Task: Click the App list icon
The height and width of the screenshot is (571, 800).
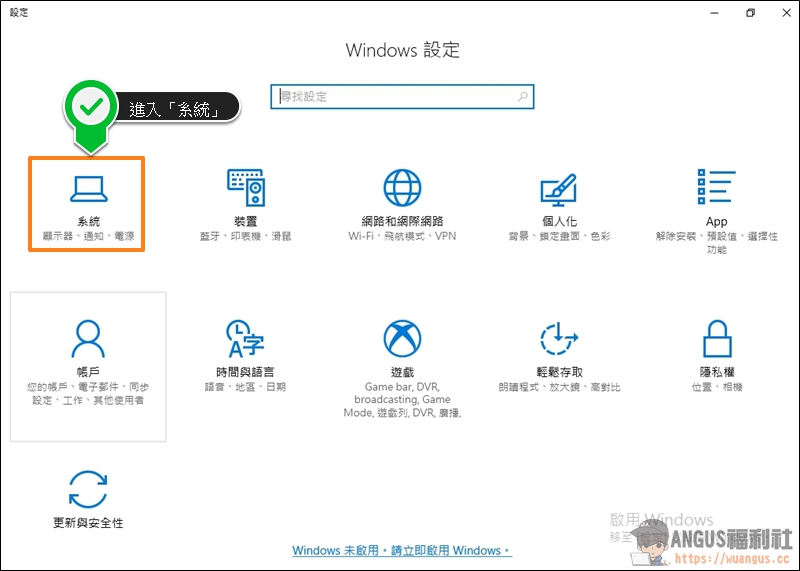Action: tap(716, 188)
